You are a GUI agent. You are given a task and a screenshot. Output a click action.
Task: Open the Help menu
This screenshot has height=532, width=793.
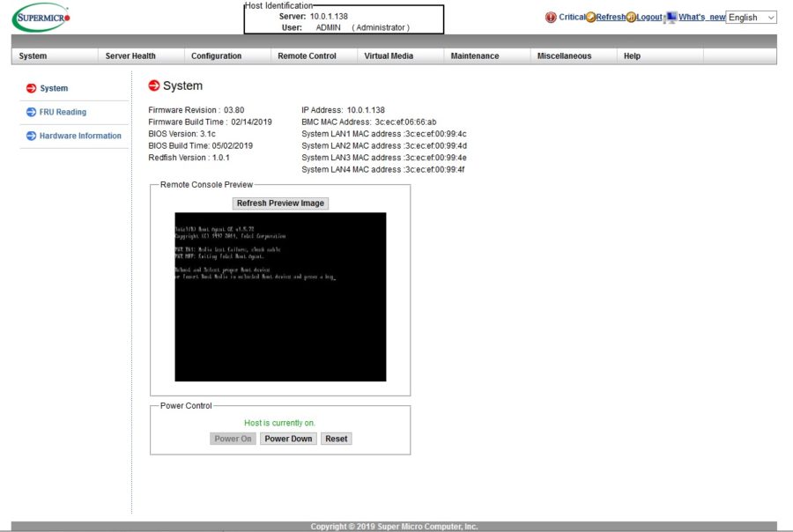632,55
